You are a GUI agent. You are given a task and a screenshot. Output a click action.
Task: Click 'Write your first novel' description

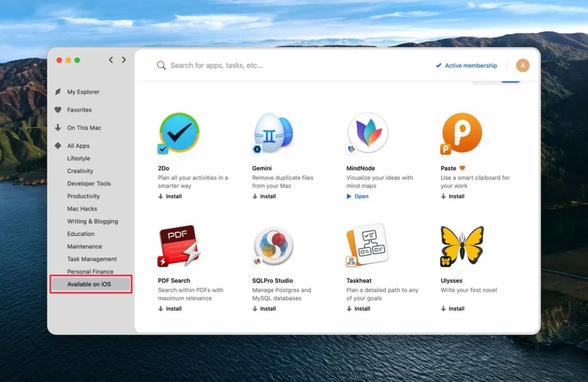(469, 290)
